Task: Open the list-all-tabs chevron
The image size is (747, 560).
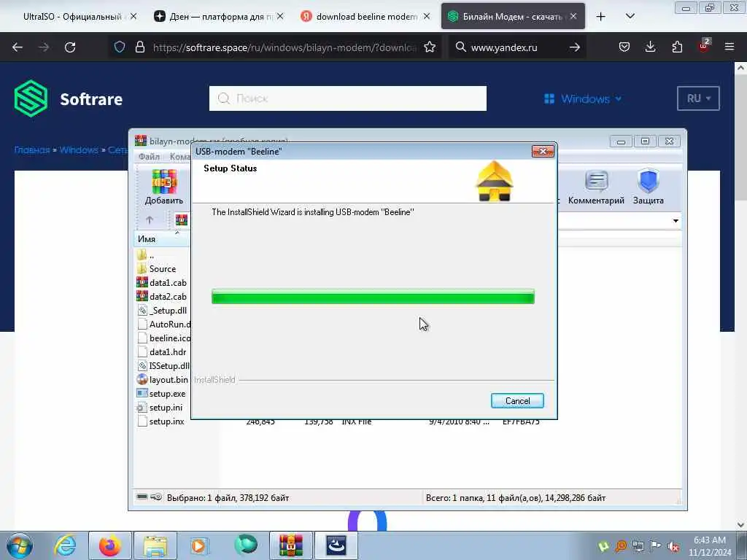Action: point(630,17)
